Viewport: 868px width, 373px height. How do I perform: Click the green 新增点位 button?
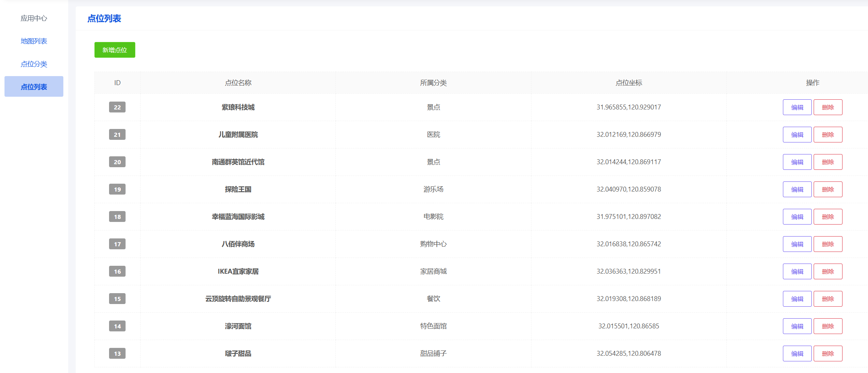pos(115,50)
